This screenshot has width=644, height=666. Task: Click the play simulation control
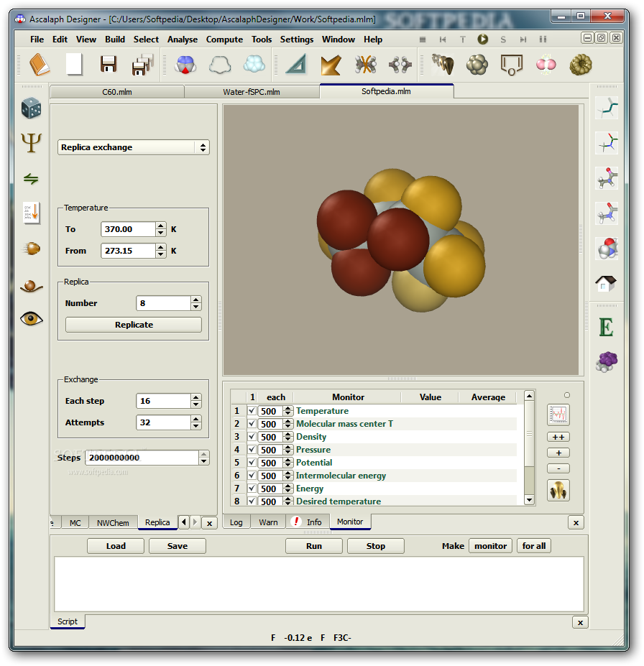482,39
